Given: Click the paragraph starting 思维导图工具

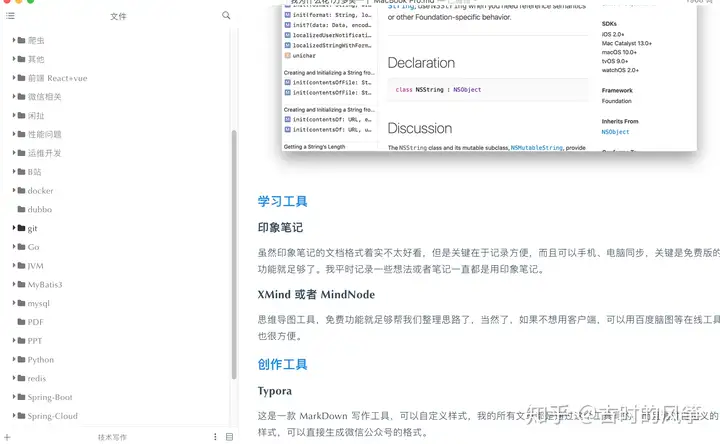Looking at the screenshot, I should [489, 328].
